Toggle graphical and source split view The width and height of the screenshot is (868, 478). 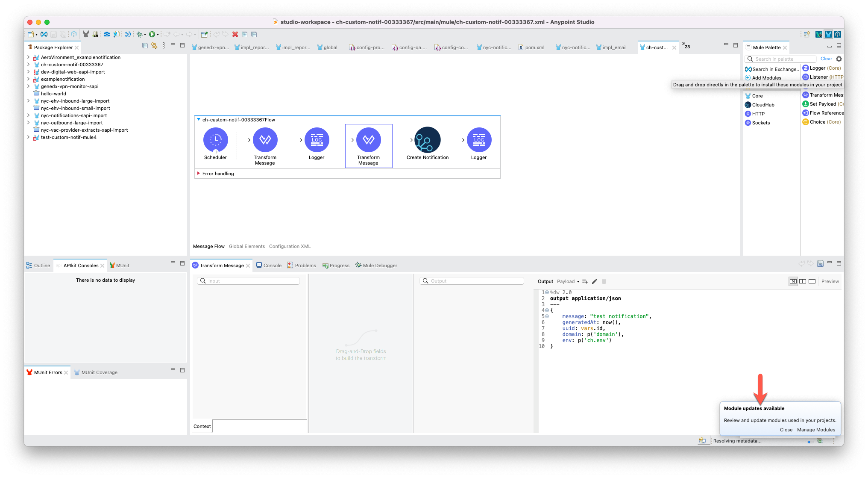tap(803, 281)
